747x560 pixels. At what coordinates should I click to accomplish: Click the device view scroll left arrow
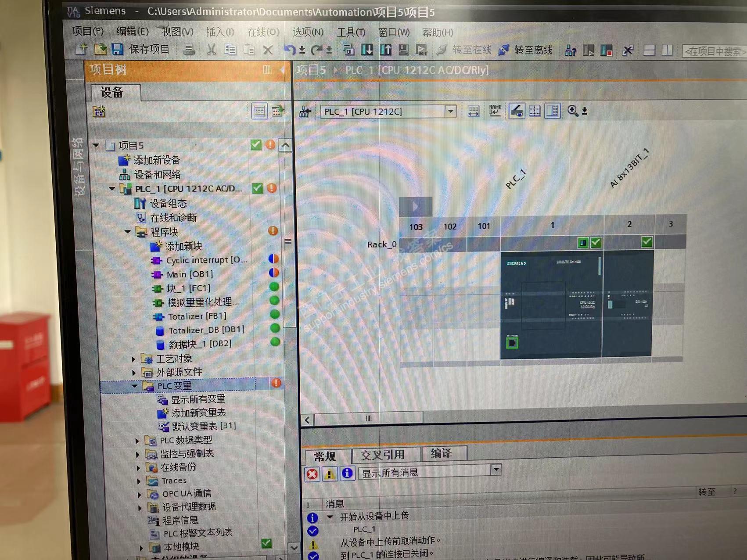coord(307,420)
